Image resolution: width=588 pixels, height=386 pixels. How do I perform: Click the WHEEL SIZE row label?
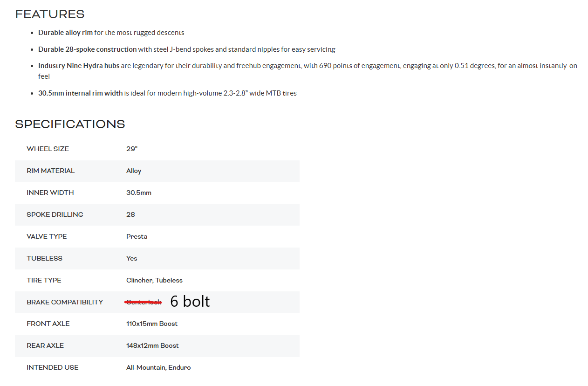click(48, 149)
